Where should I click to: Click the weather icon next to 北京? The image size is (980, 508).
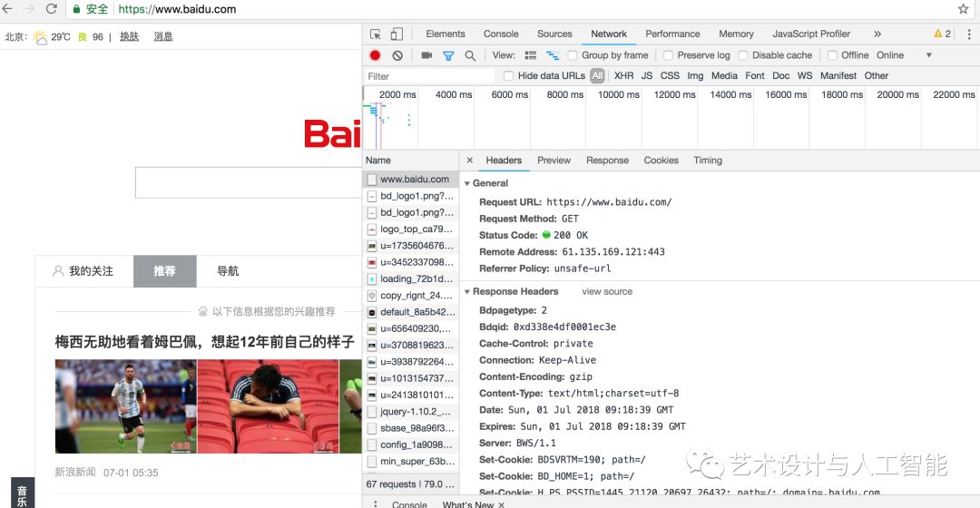pyautogui.click(x=40, y=37)
